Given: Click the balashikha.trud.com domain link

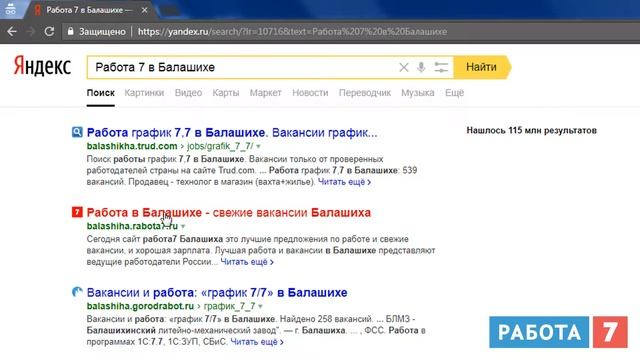Looking at the screenshot, I should (x=132, y=146).
